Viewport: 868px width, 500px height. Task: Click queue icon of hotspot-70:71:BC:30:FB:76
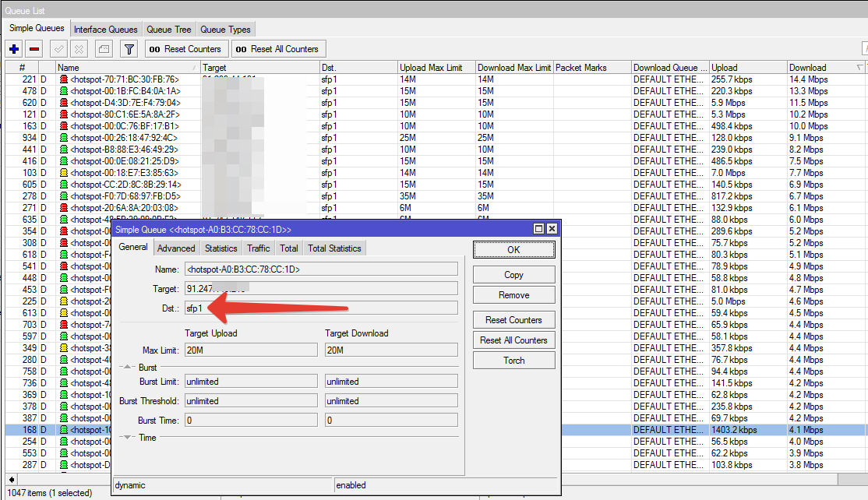(x=64, y=79)
